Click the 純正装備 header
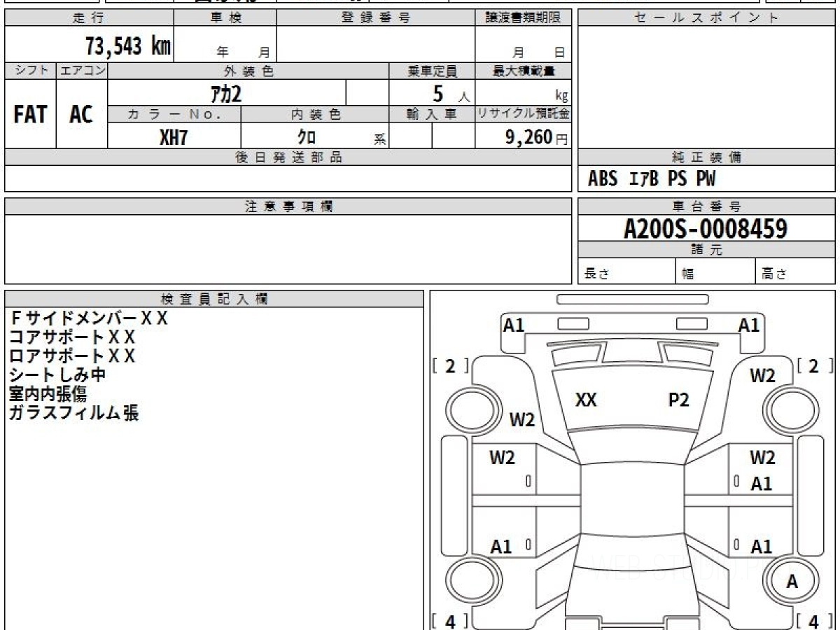 pyautogui.click(x=706, y=157)
